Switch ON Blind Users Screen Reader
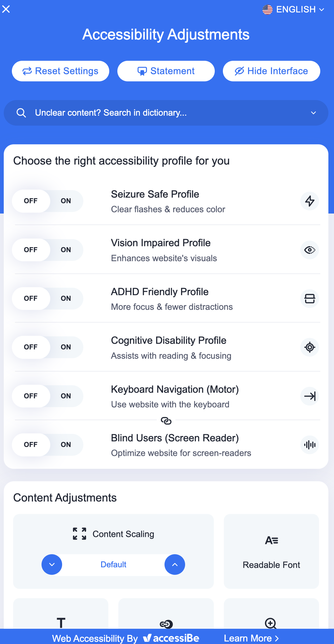Image resolution: width=334 pixels, height=644 pixels. (66, 445)
